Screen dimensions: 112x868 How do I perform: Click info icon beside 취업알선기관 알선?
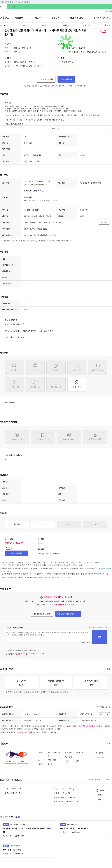(x=63, y=681)
